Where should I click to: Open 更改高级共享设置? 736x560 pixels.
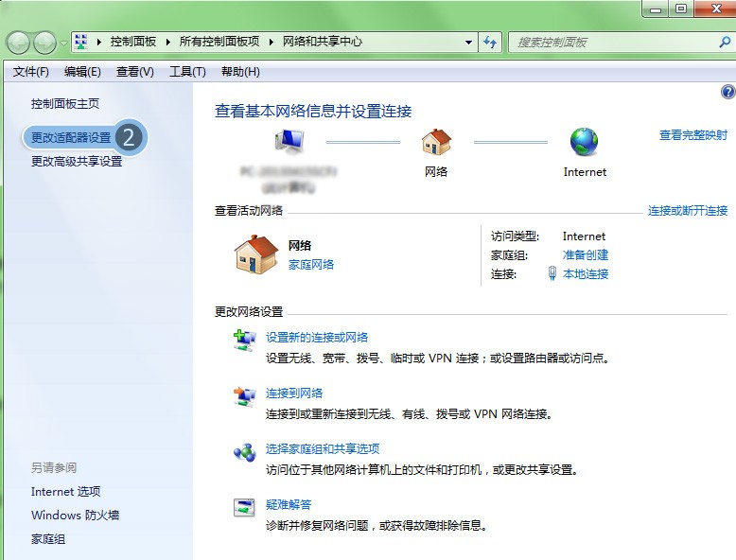[x=77, y=162]
